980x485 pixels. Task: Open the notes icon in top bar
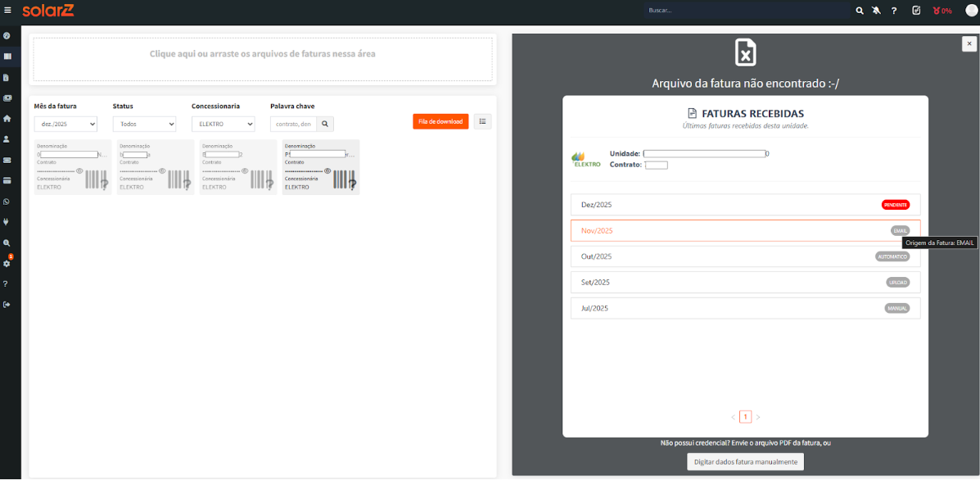(916, 11)
